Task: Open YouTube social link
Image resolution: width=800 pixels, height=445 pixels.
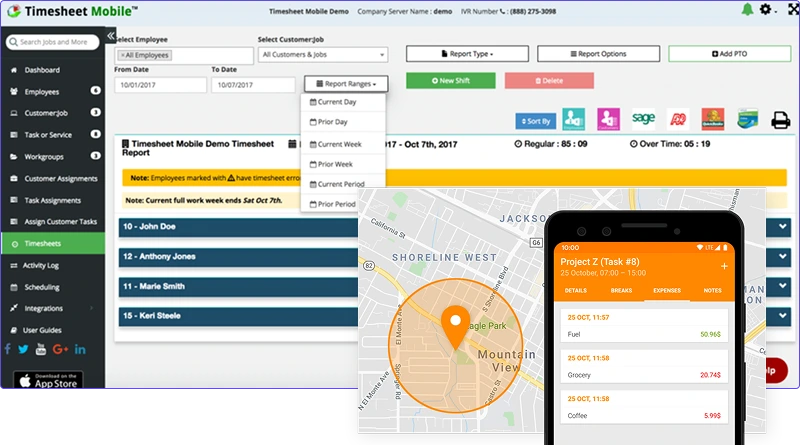Action: pyautogui.click(x=41, y=349)
